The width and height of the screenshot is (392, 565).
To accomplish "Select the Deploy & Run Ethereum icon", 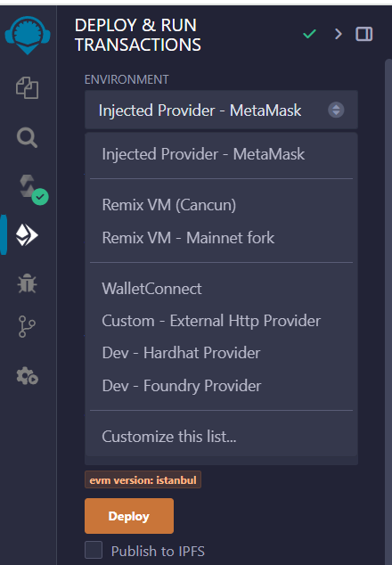I will point(27,235).
